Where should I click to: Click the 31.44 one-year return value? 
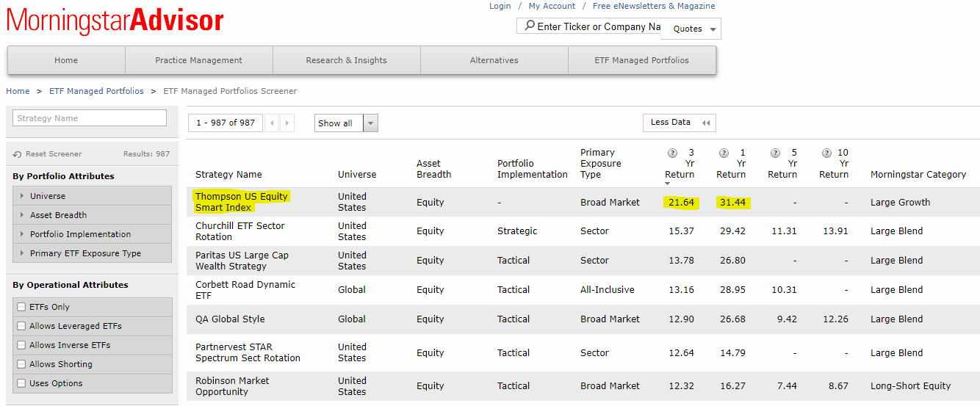click(732, 203)
